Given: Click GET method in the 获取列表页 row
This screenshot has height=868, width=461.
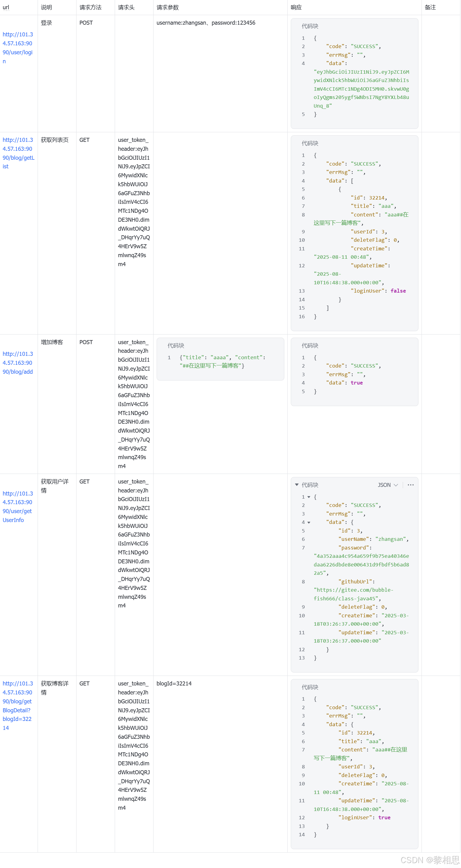Looking at the screenshot, I should tap(84, 139).
